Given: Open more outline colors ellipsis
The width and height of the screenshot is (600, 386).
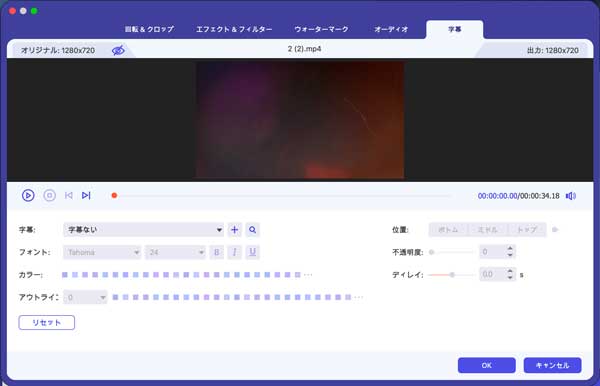Looking at the screenshot, I should tap(359, 297).
